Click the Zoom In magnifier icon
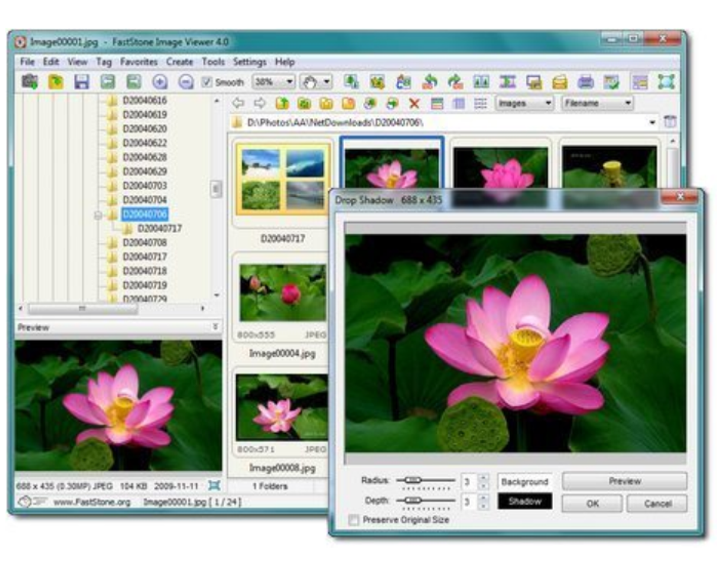728x562 pixels. pyautogui.click(x=159, y=81)
